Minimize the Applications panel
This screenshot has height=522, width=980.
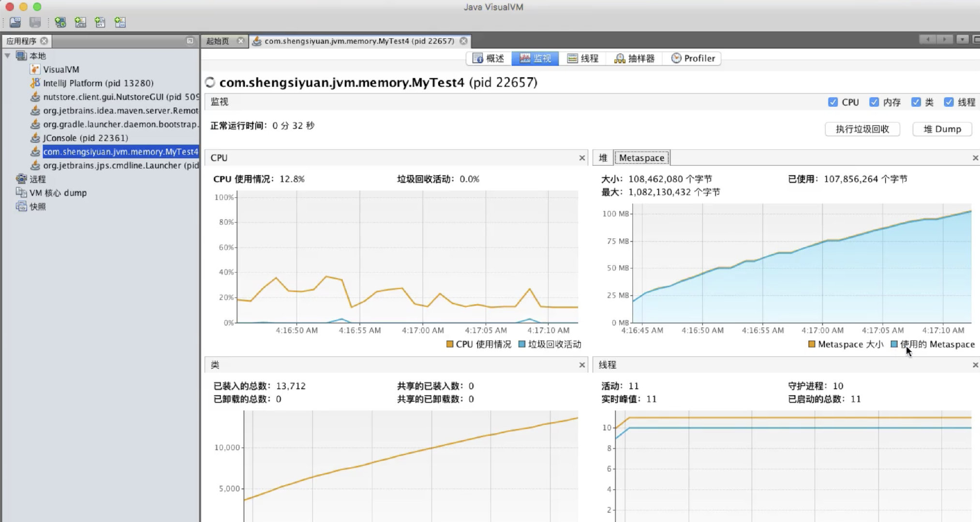(x=190, y=41)
